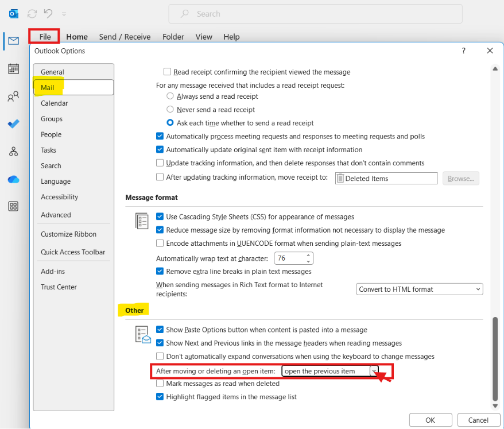
Task: Open the Home ribbon tab
Action: pos(77,37)
